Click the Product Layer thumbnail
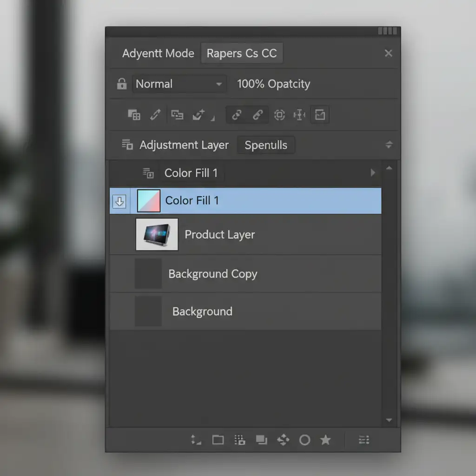Screen dimensions: 476x476 click(157, 235)
